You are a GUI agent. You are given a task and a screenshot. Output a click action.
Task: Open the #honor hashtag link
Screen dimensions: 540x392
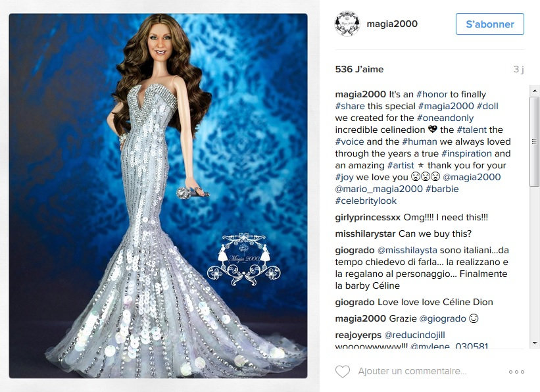pyautogui.click(x=432, y=95)
